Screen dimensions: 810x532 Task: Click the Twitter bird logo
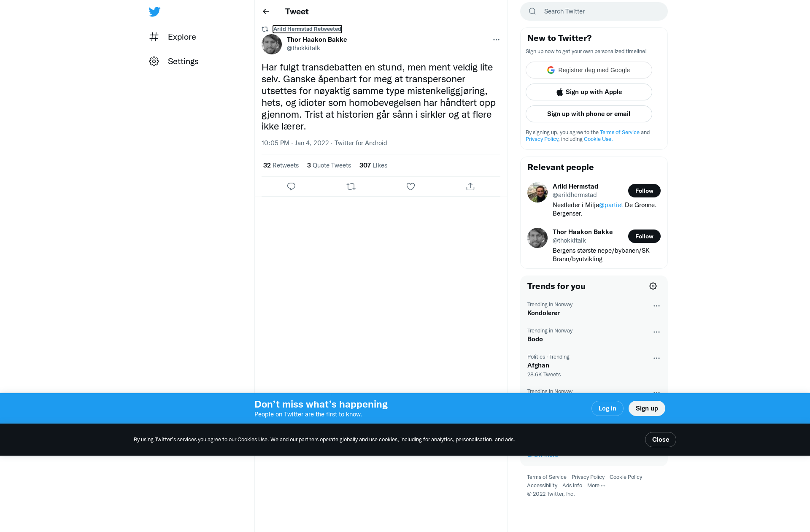click(154, 12)
